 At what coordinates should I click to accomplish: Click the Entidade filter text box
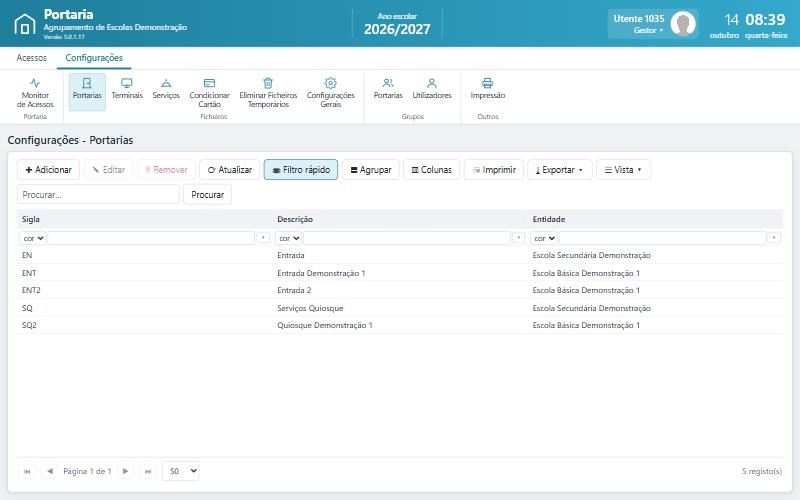coord(662,238)
